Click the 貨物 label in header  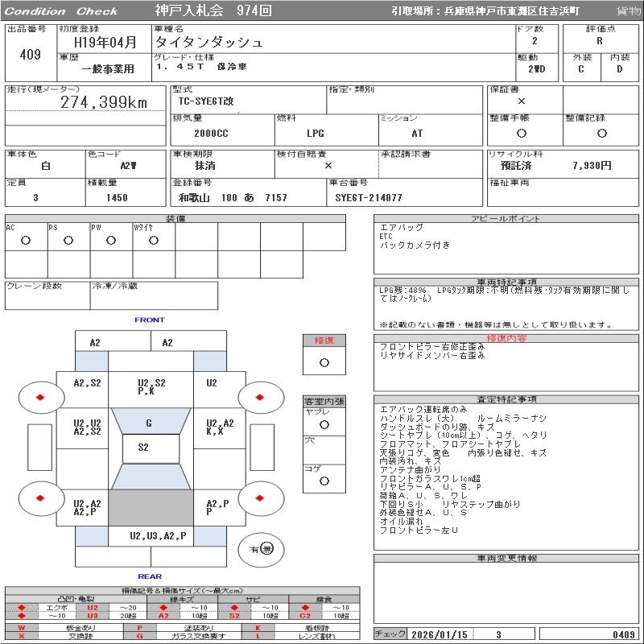[x=628, y=11]
